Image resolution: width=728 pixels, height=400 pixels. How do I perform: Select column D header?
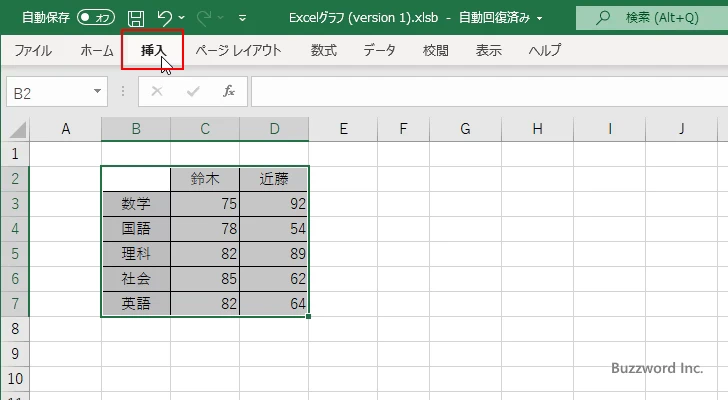[274, 129]
